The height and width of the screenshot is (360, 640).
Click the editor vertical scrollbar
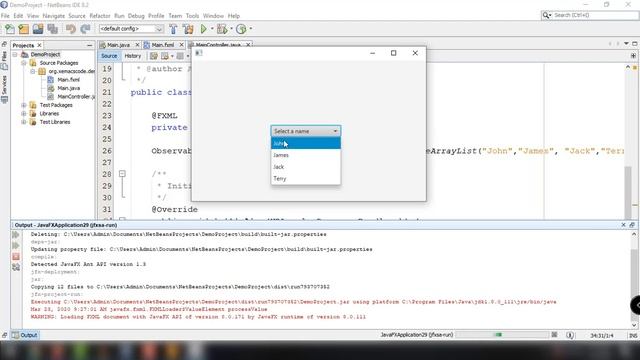[x=628, y=141]
